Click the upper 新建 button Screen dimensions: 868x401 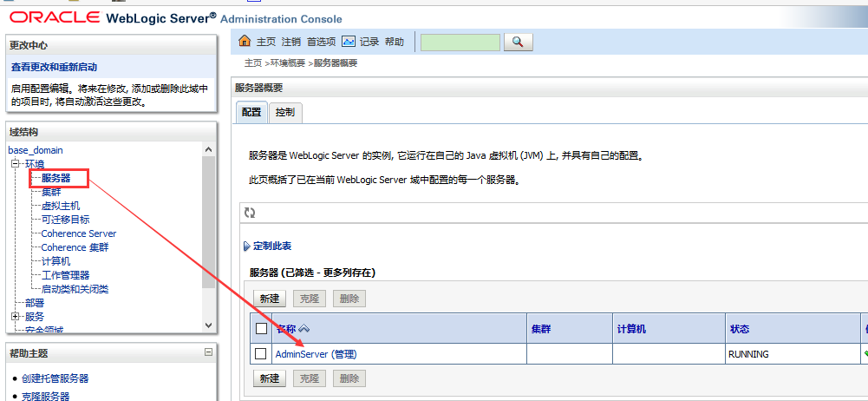point(269,299)
